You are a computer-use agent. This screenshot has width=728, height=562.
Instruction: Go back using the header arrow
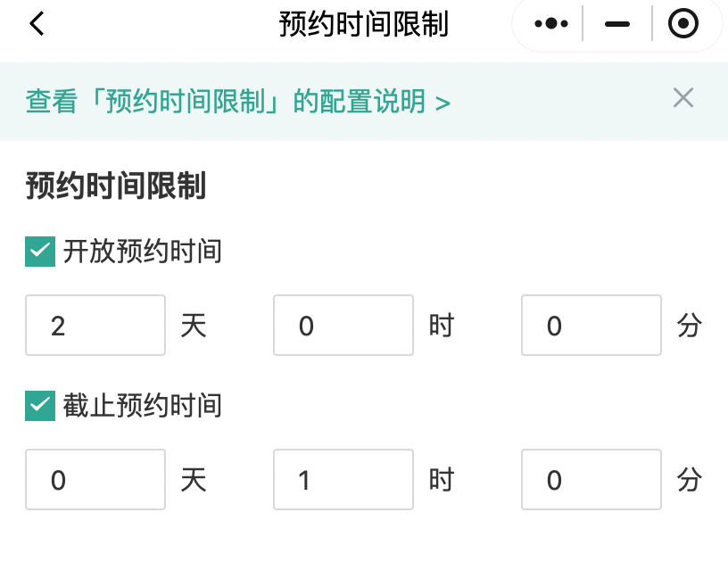pos(37,24)
